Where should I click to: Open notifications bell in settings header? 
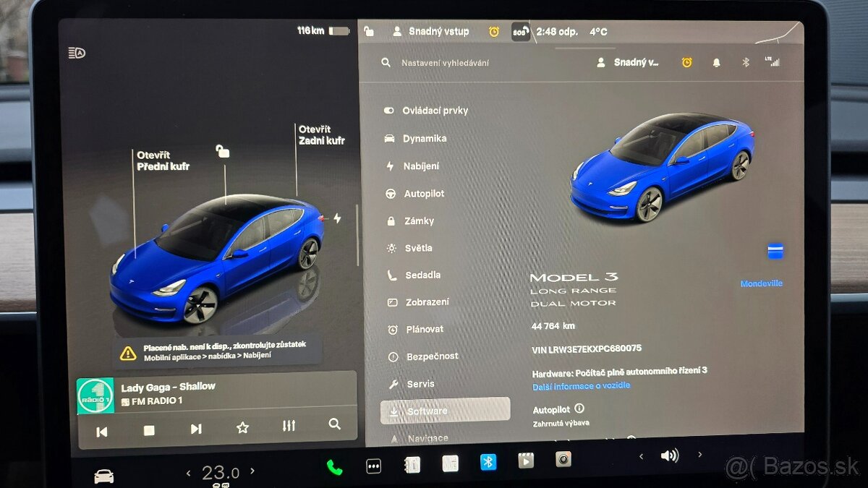click(716, 62)
